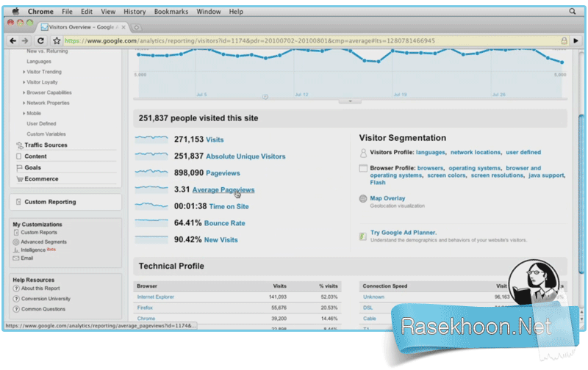This screenshot has width=588, height=370.
Task: Click the Apple menu logo
Action: pyautogui.click(x=15, y=11)
